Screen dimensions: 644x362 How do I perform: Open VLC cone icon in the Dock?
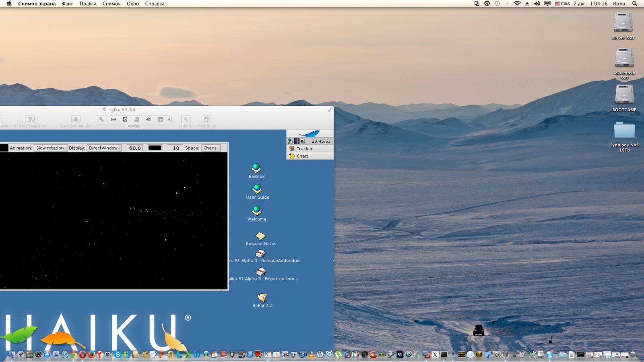pyautogui.click(x=312, y=354)
